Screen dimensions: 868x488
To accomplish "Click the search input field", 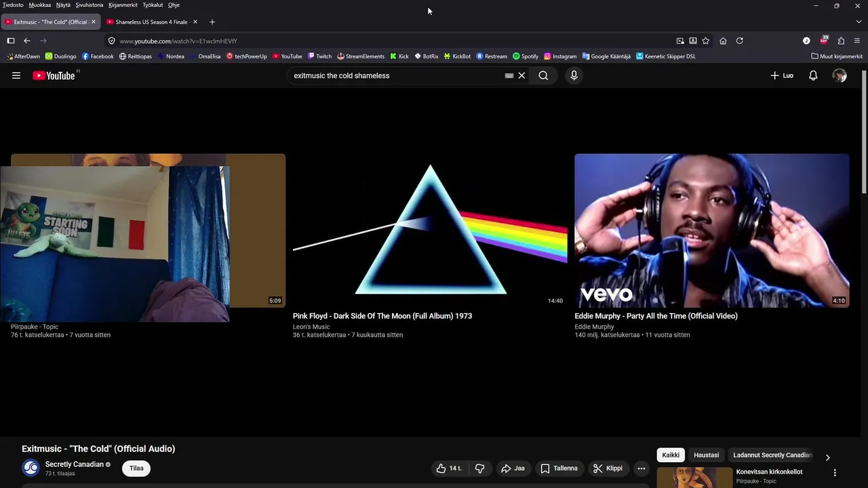I will point(397,75).
